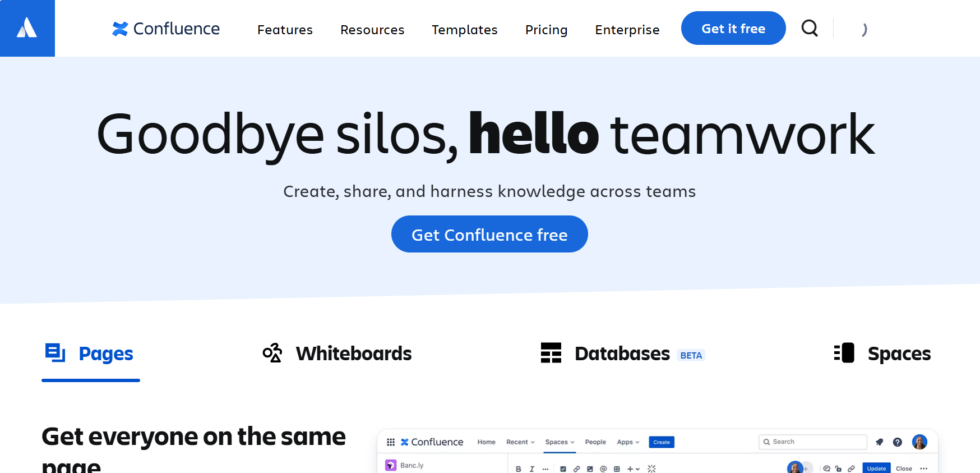Click the Banc.ly space icon

391,465
